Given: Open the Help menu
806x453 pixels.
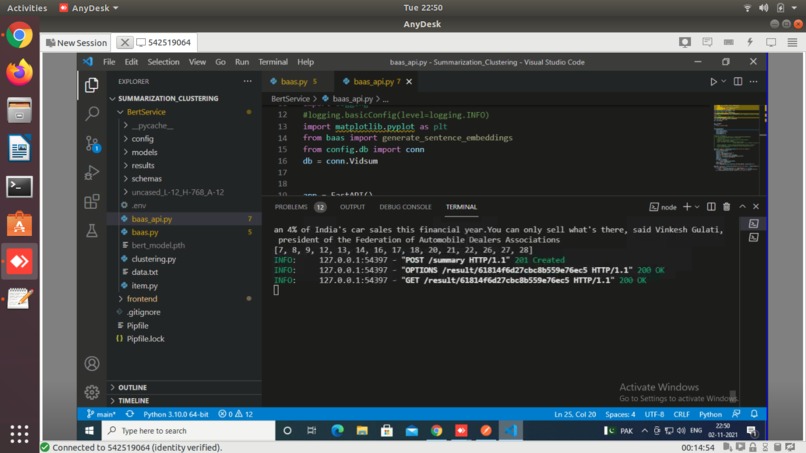Looking at the screenshot, I should pyautogui.click(x=305, y=62).
